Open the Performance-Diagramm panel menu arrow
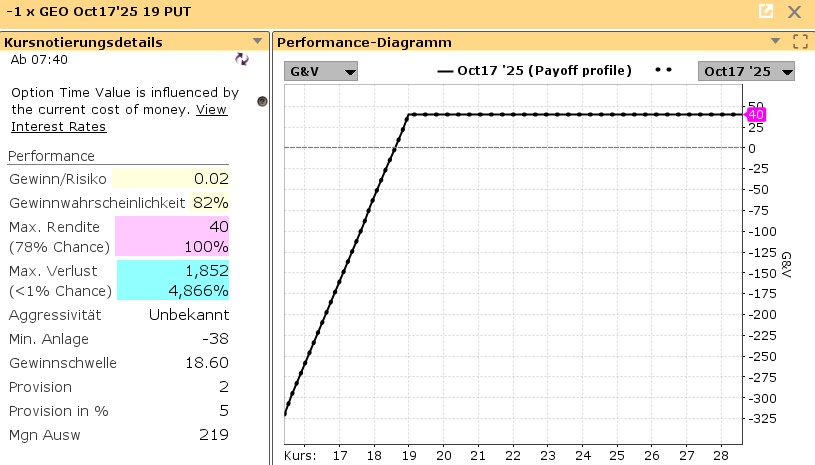 [x=775, y=41]
